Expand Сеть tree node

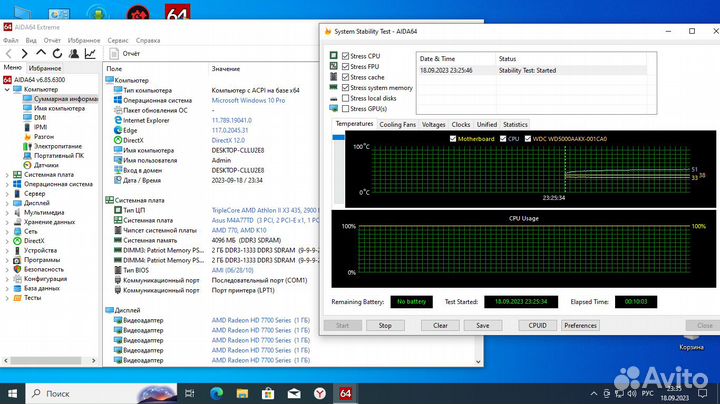[x=7, y=231]
